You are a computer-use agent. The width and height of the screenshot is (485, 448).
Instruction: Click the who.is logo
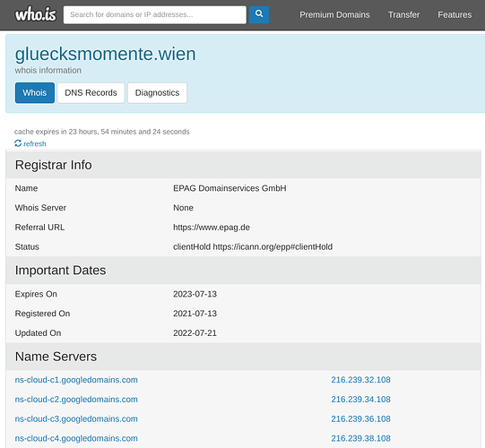[36, 14]
